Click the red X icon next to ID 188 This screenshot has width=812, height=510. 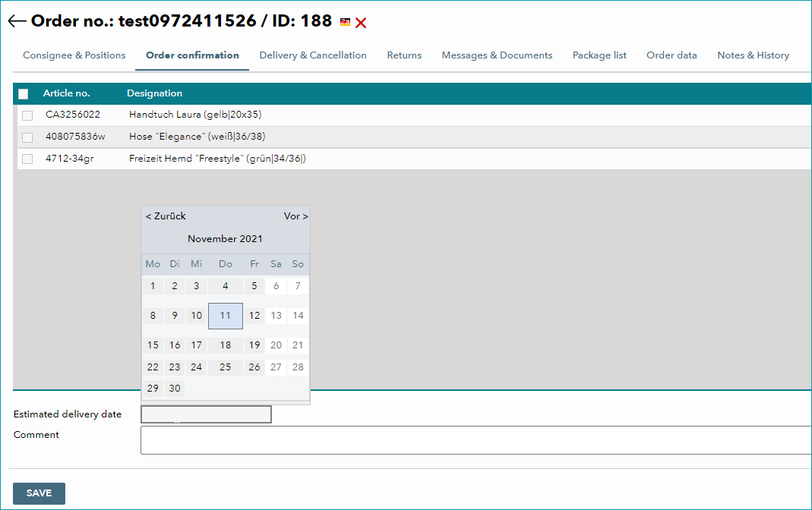coord(361,23)
